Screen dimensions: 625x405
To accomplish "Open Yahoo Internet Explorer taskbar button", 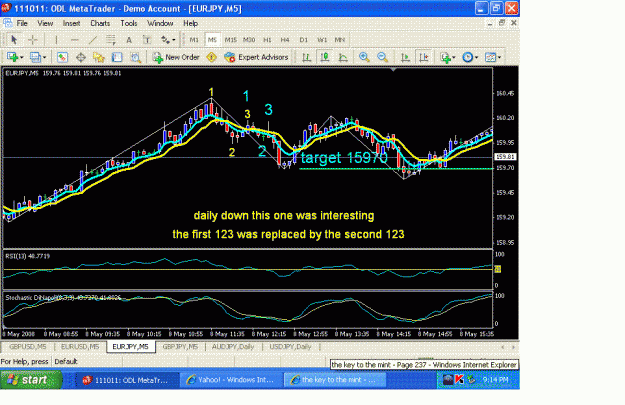I will click(231, 380).
